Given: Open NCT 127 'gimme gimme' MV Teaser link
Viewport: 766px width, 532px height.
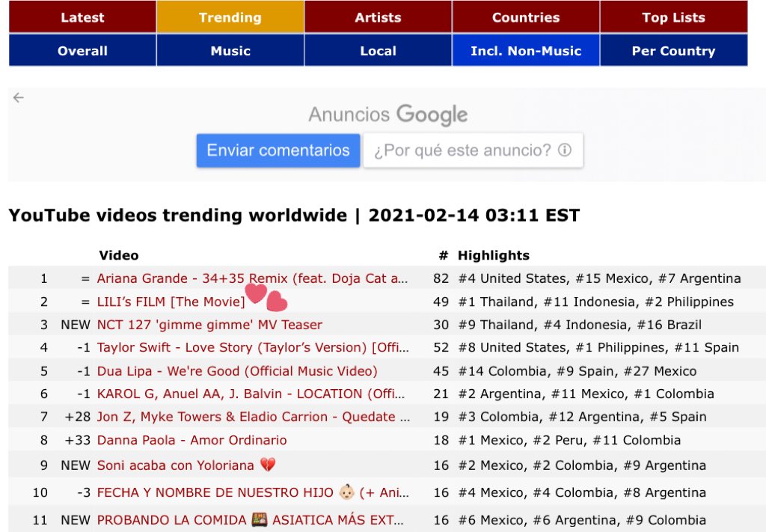Looking at the screenshot, I should coord(209,325).
